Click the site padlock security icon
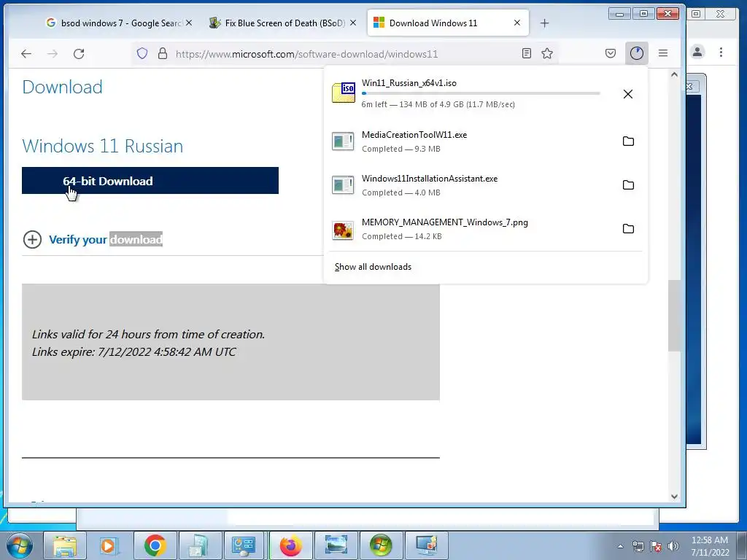The height and width of the screenshot is (560, 747). 163,53
